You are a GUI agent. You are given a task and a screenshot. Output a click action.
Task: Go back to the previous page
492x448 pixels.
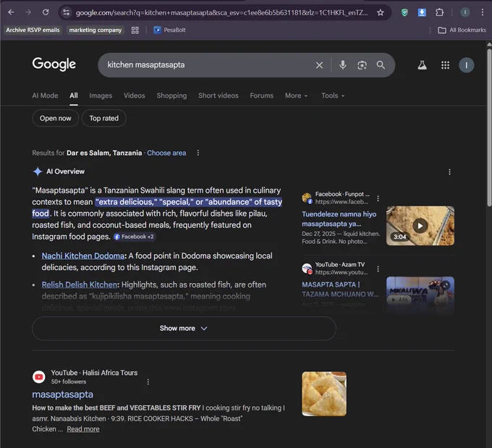(x=11, y=12)
